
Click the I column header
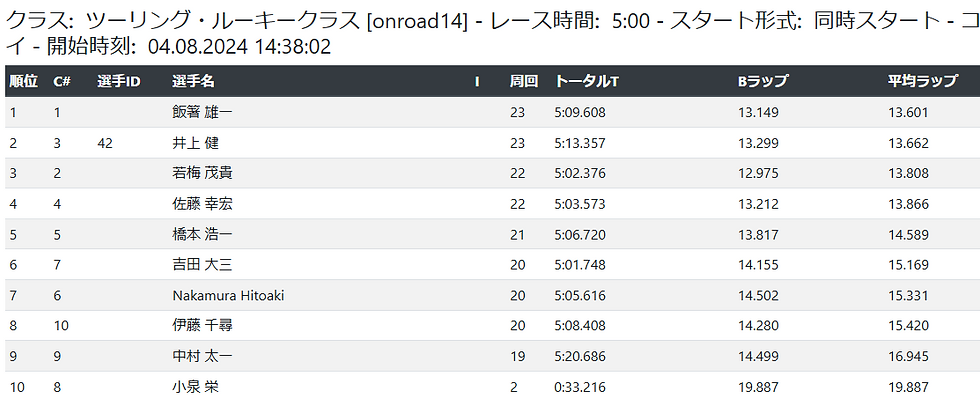click(x=477, y=81)
